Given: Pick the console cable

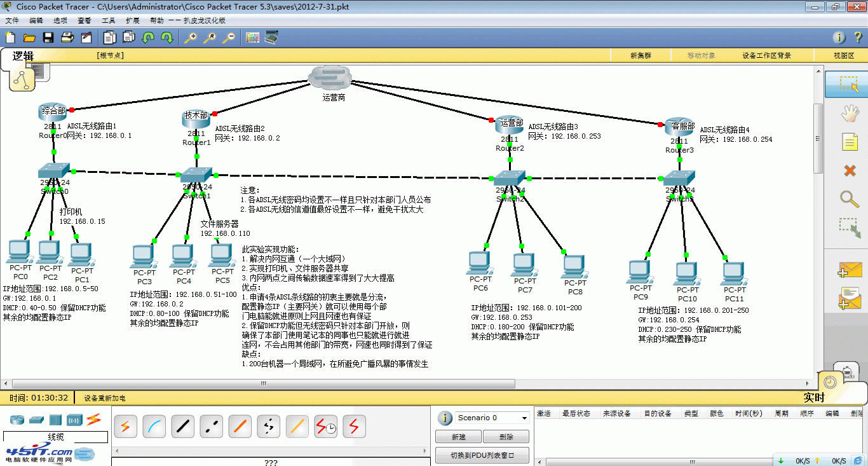Looking at the screenshot, I should [154, 427].
